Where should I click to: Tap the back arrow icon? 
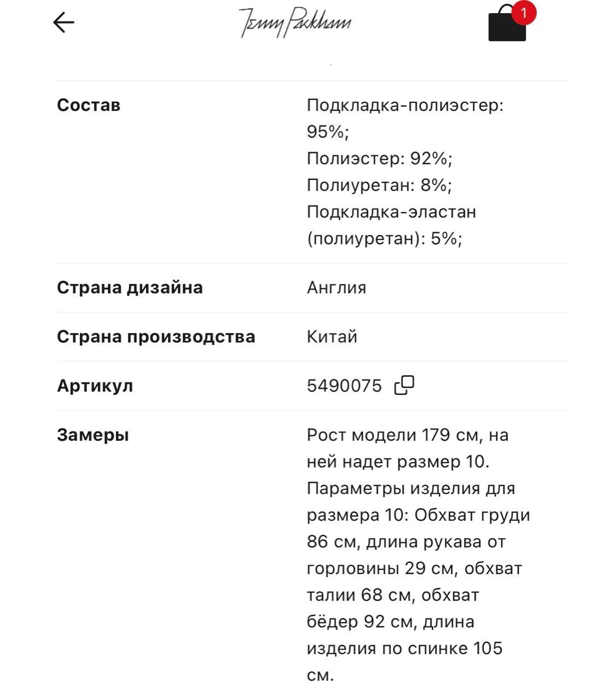pos(63,22)
